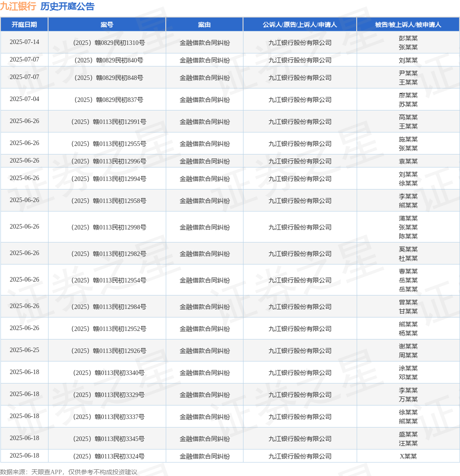Click defendant 蒲某某

pos(408,219)
